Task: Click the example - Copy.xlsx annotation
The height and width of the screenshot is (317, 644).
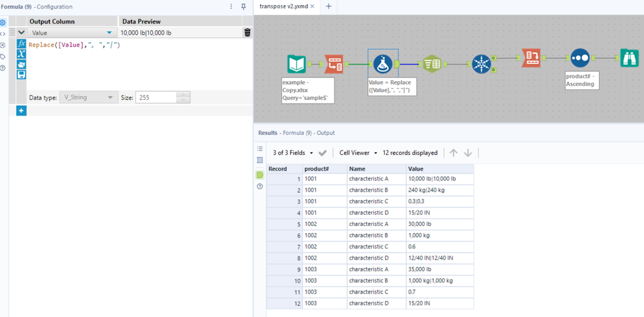Action: click(x=307, y=90)
